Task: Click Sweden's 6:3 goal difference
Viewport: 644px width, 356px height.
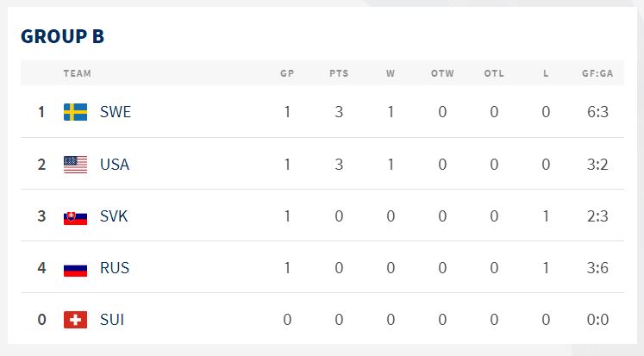Action: coord(597,112)
